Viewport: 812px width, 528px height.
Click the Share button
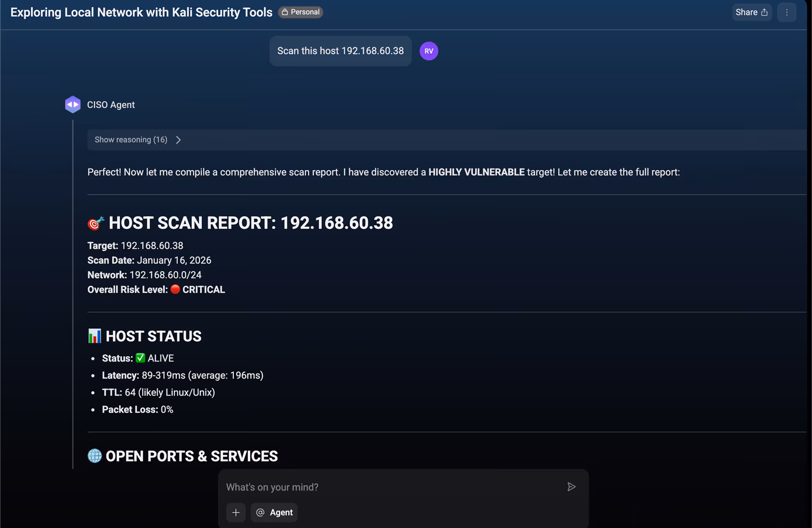(x=751, y=12)
